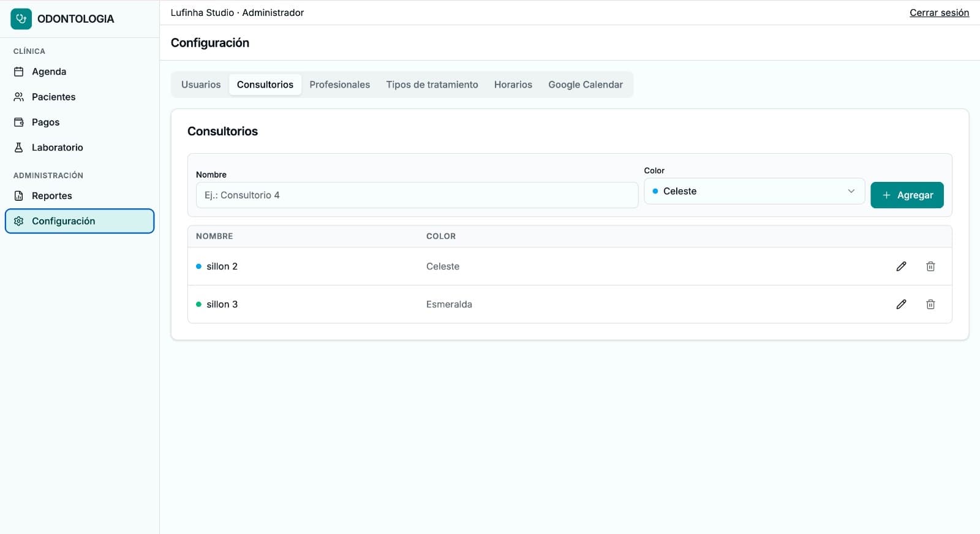Click the plus icon on Agregar
Viewport: 980px width, 534px height.
pyautogui.click(x=886, y=195)
